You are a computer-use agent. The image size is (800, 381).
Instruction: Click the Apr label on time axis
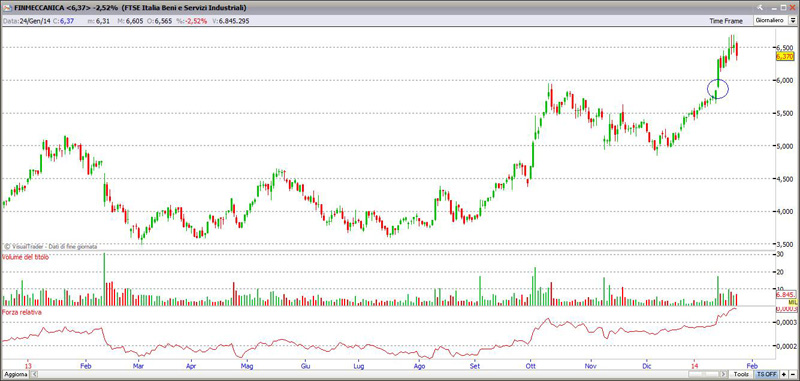(191, 366)
